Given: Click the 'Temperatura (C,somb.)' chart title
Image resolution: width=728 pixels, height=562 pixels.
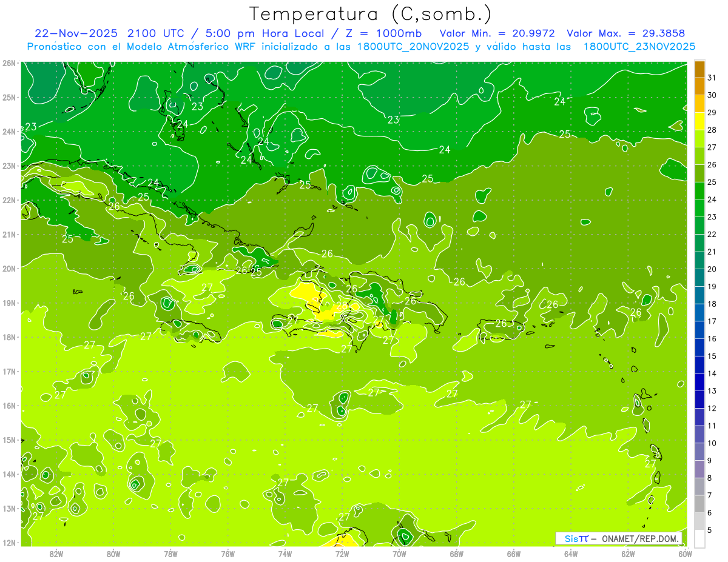Looking at the screenshot, I should pos(371,15).
